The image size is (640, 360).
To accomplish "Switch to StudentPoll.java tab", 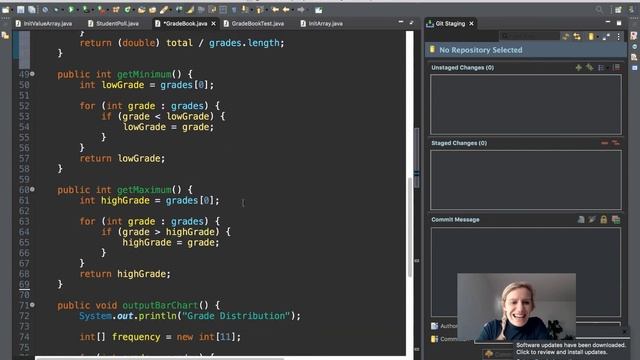I will (113, 24).
